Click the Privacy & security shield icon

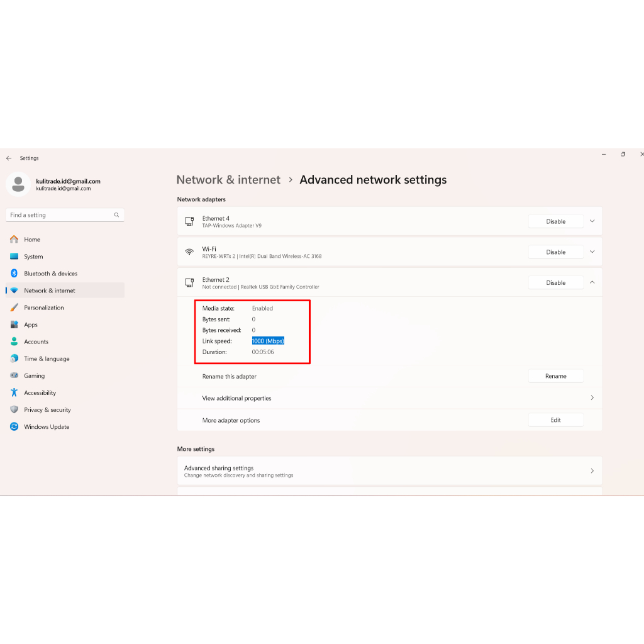point(14,409)
